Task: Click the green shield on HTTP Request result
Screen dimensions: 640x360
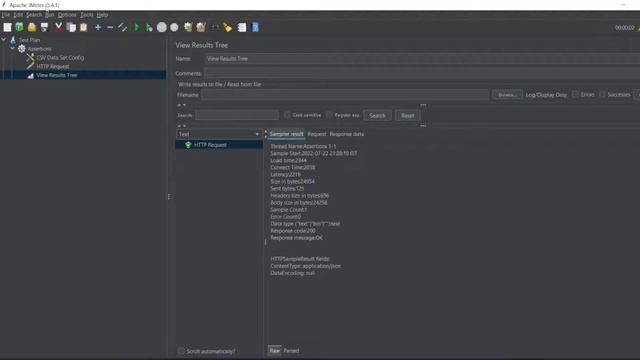Action: tap(188, 145)
